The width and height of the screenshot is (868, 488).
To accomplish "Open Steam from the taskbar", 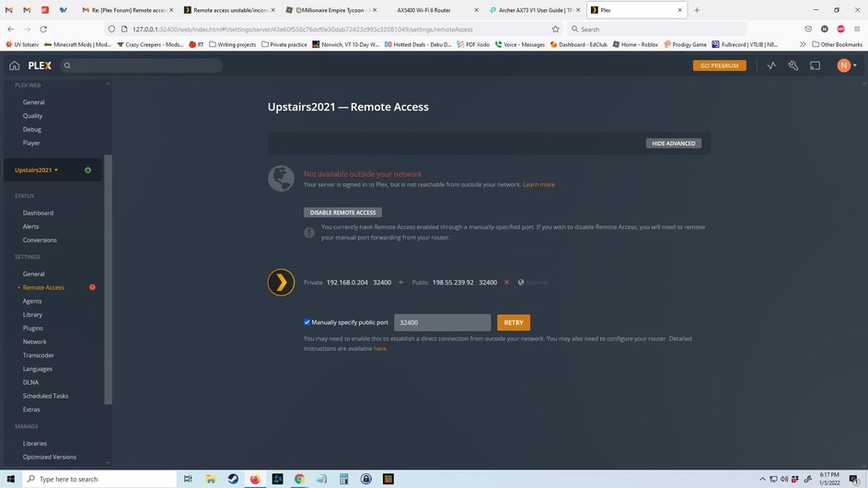I will click(x=233, y=479).
